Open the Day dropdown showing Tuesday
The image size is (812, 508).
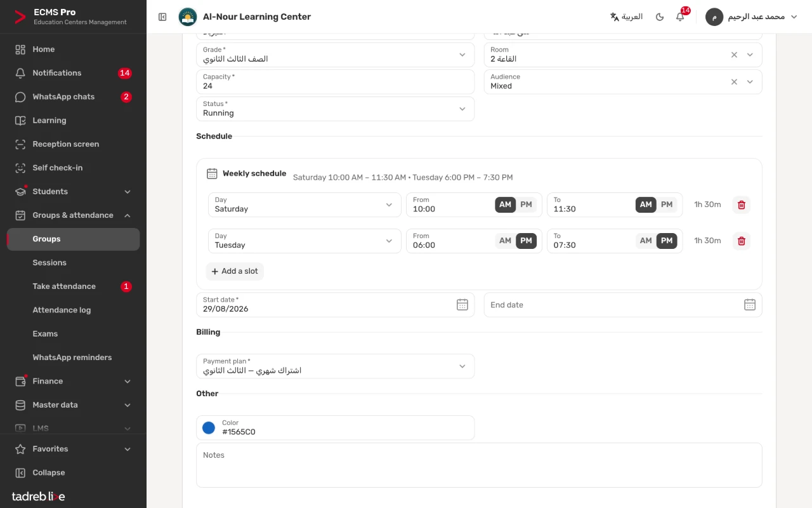point(304,241)
